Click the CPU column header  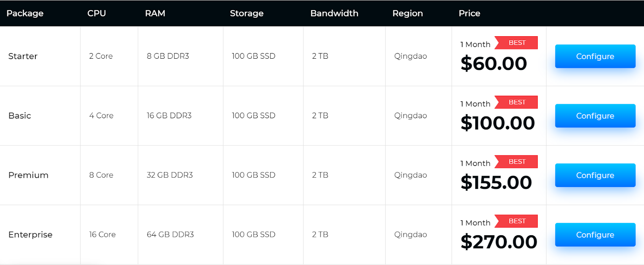tap(97, 13)
